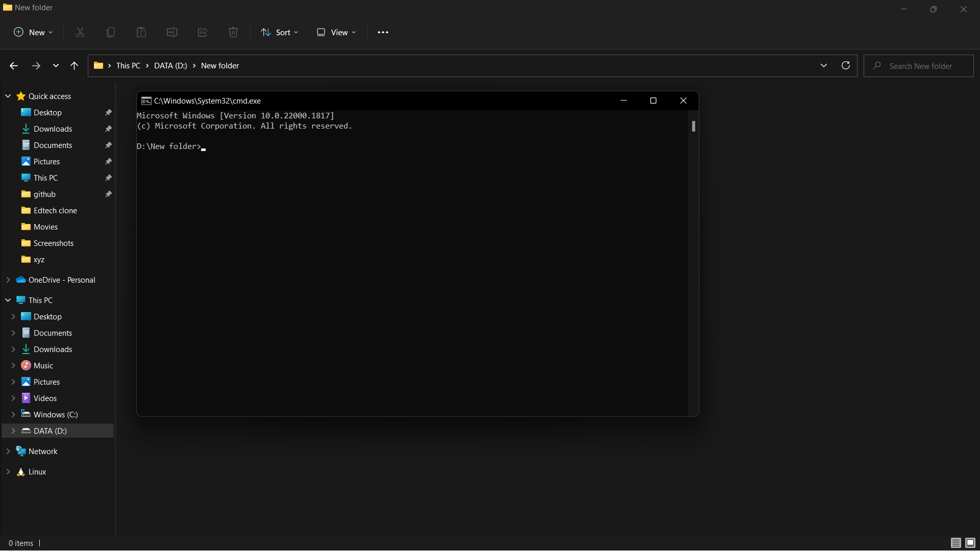Navigate up one folder level
Viewport: 980px width, 551px height.
pyautogui.click(x=74, y=65)
